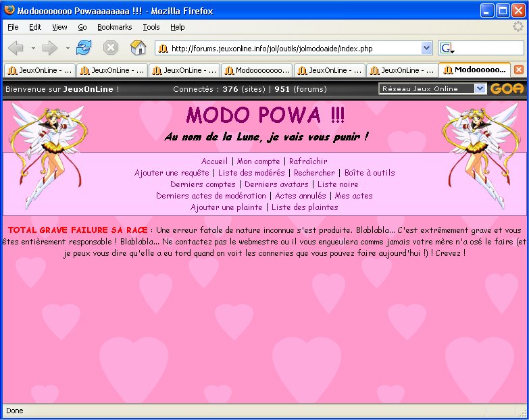Open Liste des modérés link
Image resolution: width=529 pixels, height=420 pixels.
click(251, 173)
